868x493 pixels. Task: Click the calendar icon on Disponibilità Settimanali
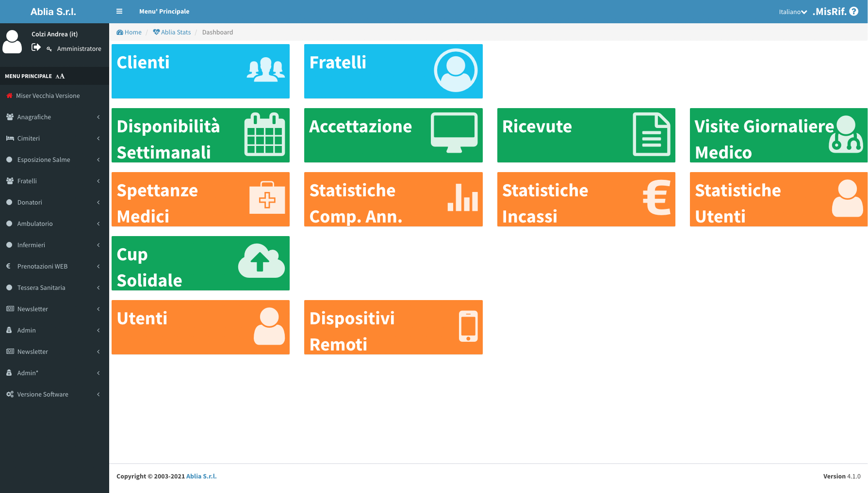tap(264, 134)
